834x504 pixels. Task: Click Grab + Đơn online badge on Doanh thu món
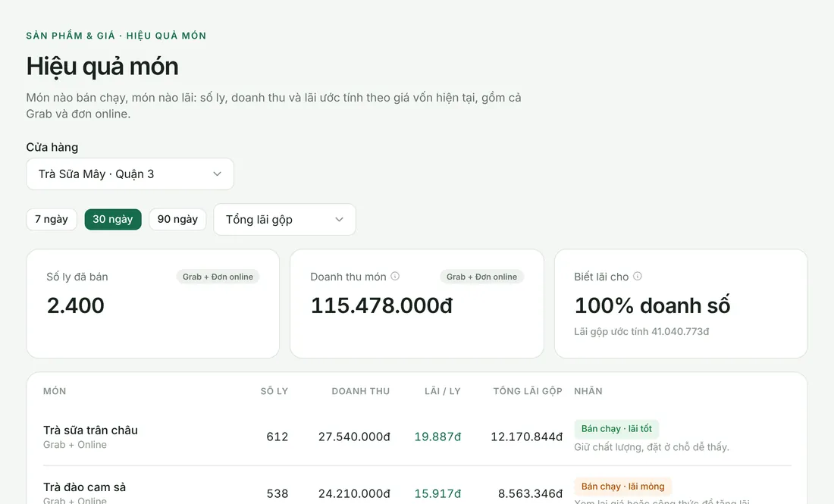[x=482, y=277]
